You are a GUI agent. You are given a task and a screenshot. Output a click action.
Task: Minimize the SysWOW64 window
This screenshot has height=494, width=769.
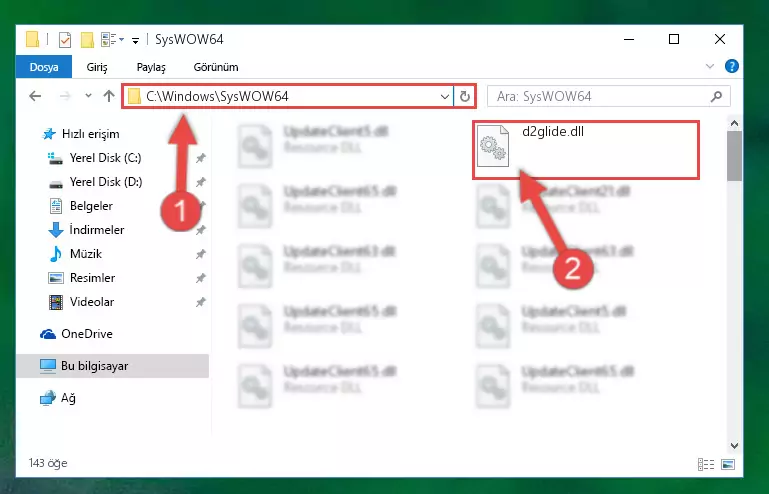coord(629,39)
